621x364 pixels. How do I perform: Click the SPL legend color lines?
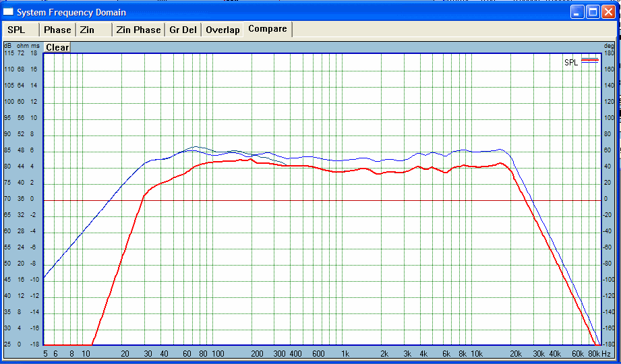coord(590,61)
